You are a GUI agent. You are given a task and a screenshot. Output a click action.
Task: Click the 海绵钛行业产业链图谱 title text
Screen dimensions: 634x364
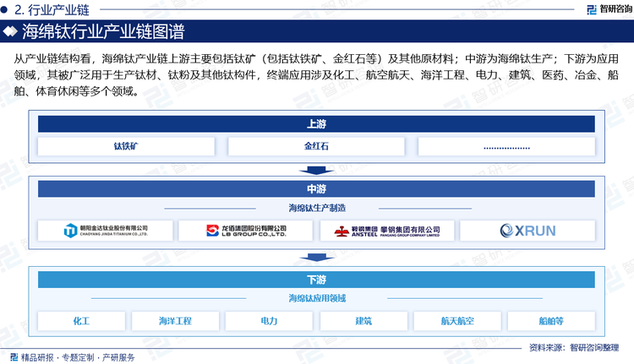click(x=103, y=31)
